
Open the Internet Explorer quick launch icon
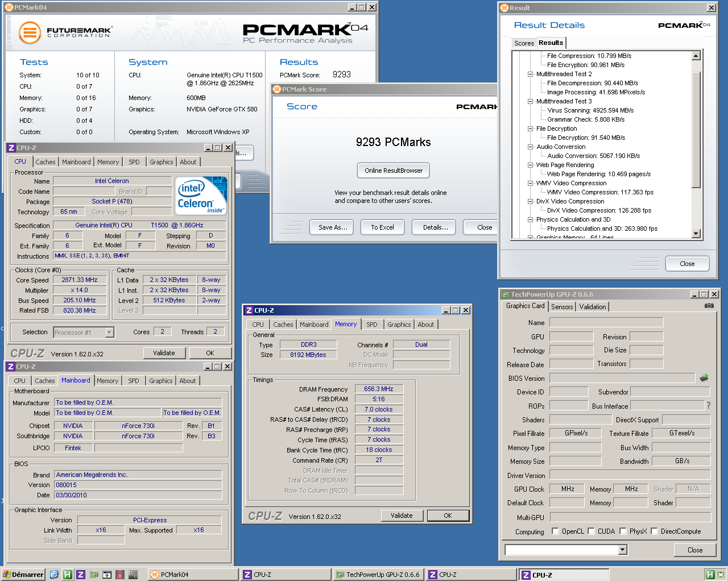(54, 575)
